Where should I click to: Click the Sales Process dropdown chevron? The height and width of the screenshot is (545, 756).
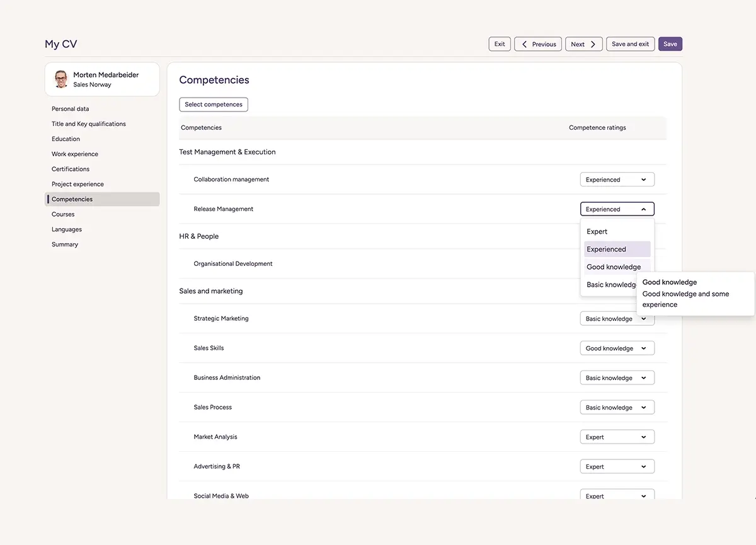(643, 408)
